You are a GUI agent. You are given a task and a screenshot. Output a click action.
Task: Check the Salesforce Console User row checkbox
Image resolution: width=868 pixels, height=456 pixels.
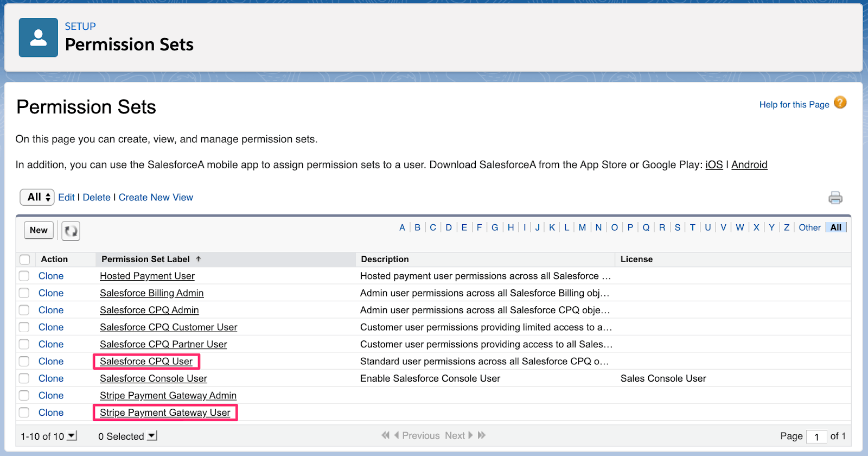point(24,378)
